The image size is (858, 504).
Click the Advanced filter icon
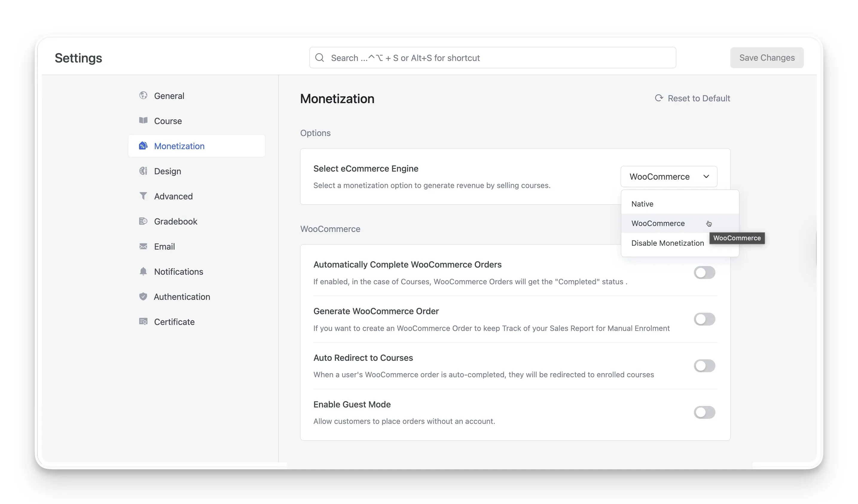(143, 196)
